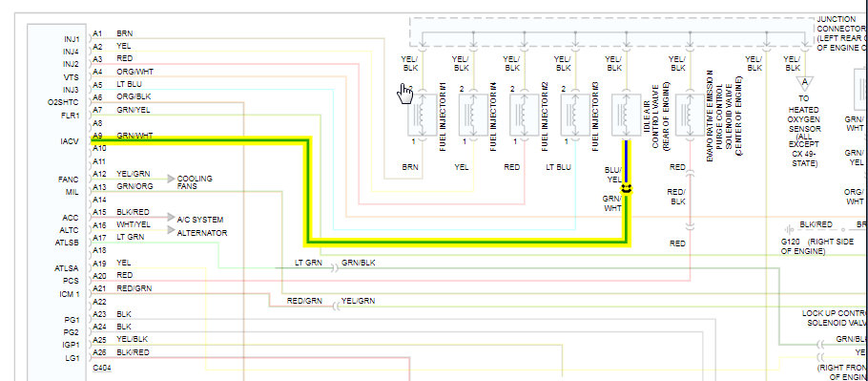This screenshot has height=381, width=868.
Task: Click pin label A1
Action: (x=97, y=33)
